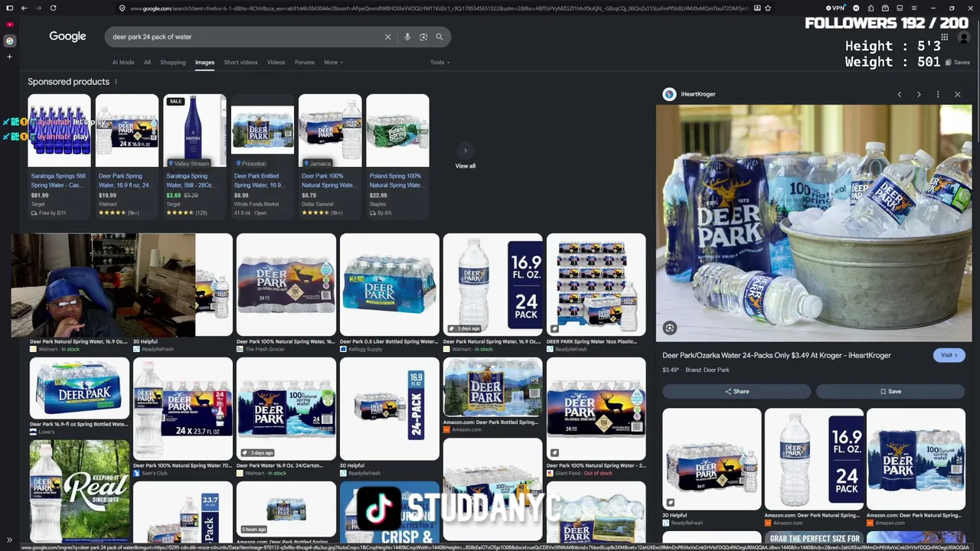Click the Google logo
The width and height of the screenshot is (980, 551).
67,37
